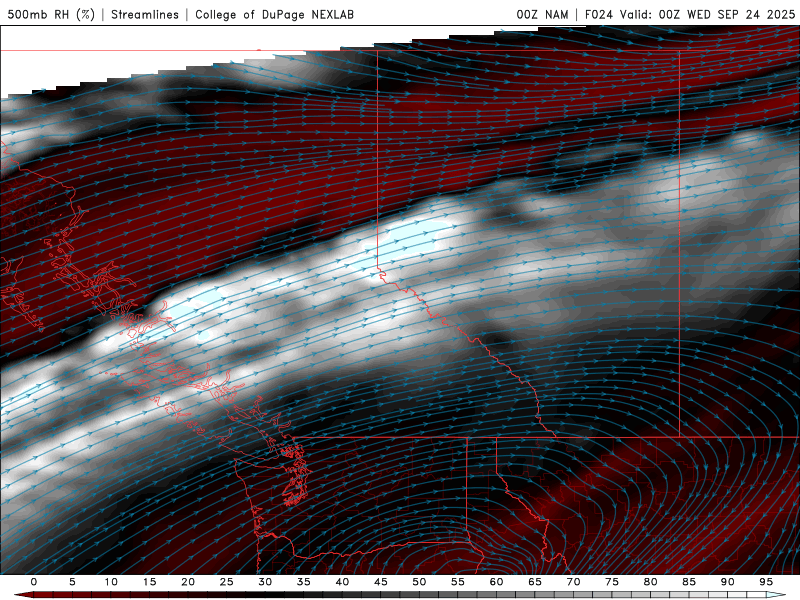Click the 90 label on RH scale
Screen dimensions: 800x600
click(727, 582)
